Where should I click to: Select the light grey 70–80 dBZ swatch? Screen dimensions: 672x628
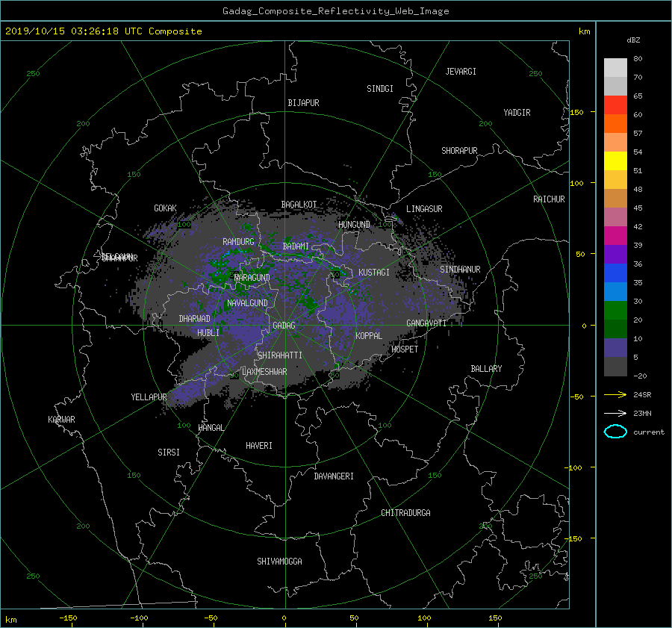615,68
